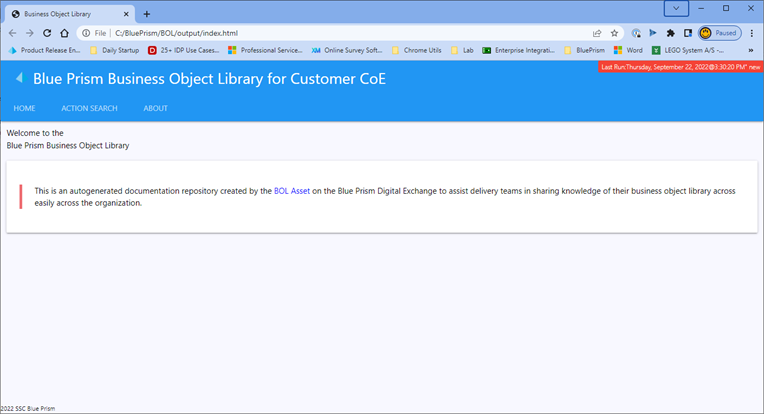This screenshot has width=764, height=414.
Task: Reload the page with refresh icon
Action: 47,33
